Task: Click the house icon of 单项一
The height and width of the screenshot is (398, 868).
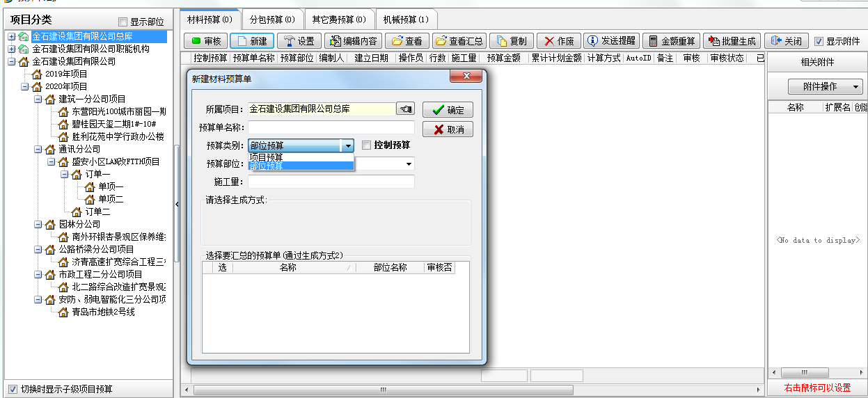Action: (x=90, y=186)
